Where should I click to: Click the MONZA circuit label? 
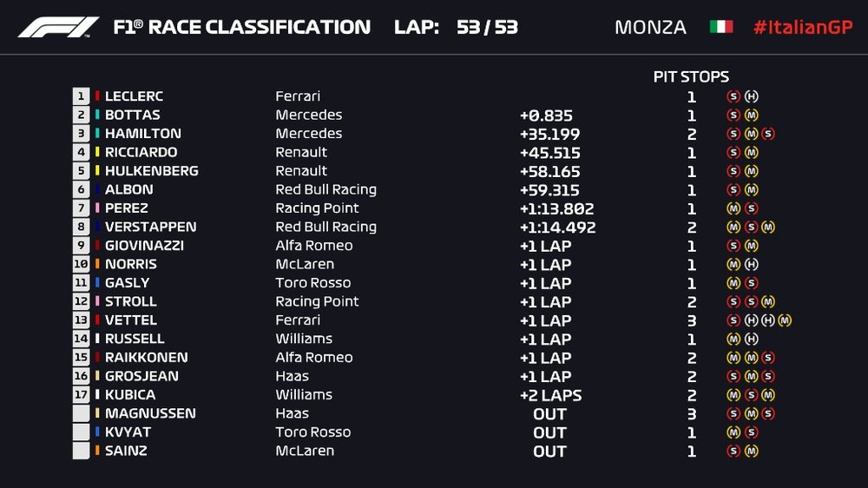(x=650, y=27)
